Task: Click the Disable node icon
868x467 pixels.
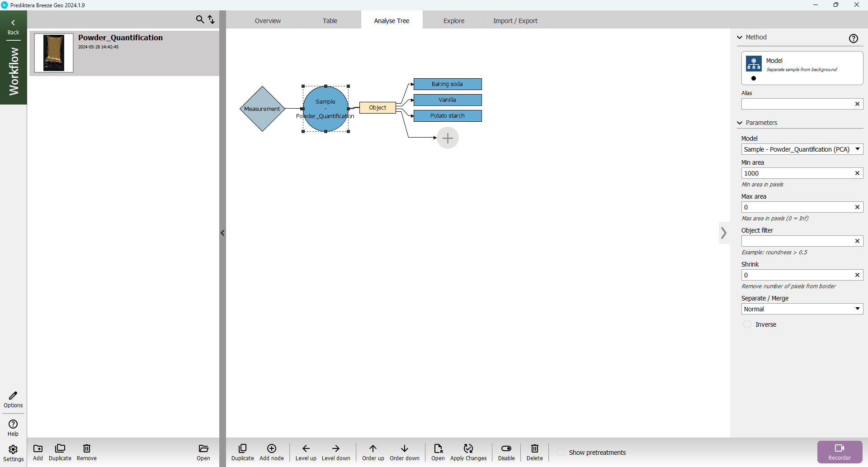Action: (x=506, y=452)
